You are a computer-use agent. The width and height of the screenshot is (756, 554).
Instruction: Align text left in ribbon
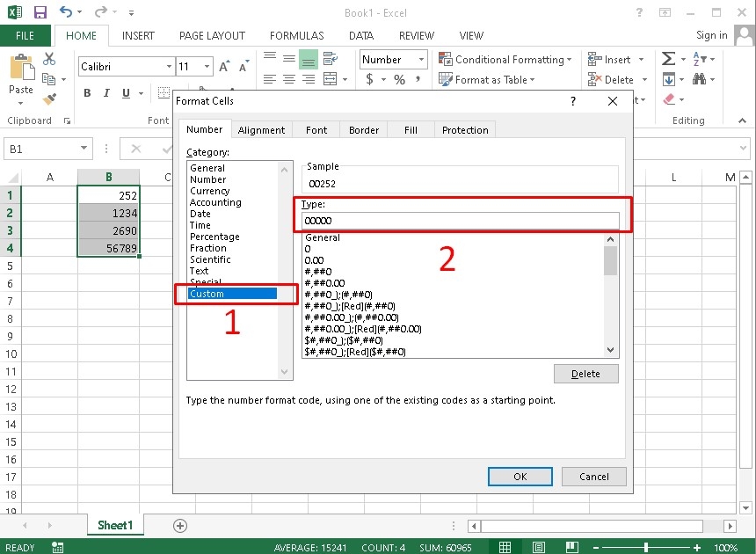click(270, 79)
